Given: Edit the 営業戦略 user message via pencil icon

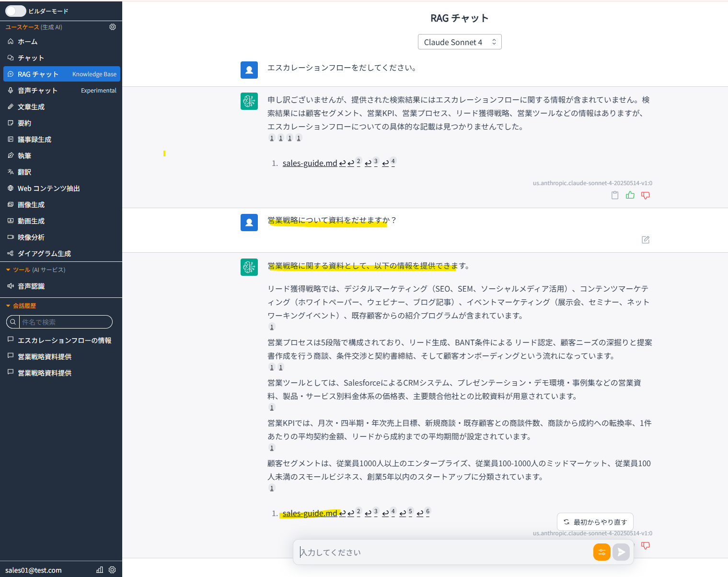Looking at the screenshot, I should click(x=645, y=239).
